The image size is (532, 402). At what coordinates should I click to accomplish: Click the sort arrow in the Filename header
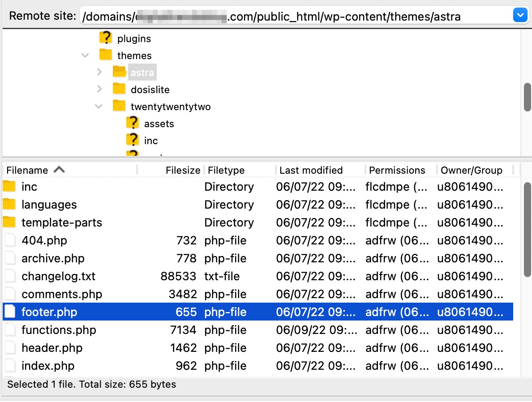60,169
